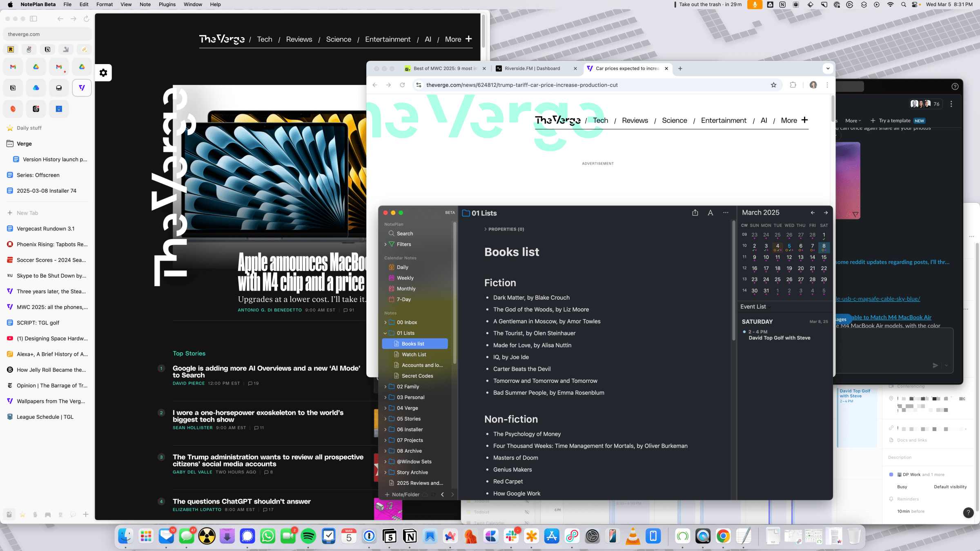Viewport: 980px width, 551px height.
Task: Open Chrome tab search dropdown arrow
Action: pyautogui.click(x=828, y=69)
